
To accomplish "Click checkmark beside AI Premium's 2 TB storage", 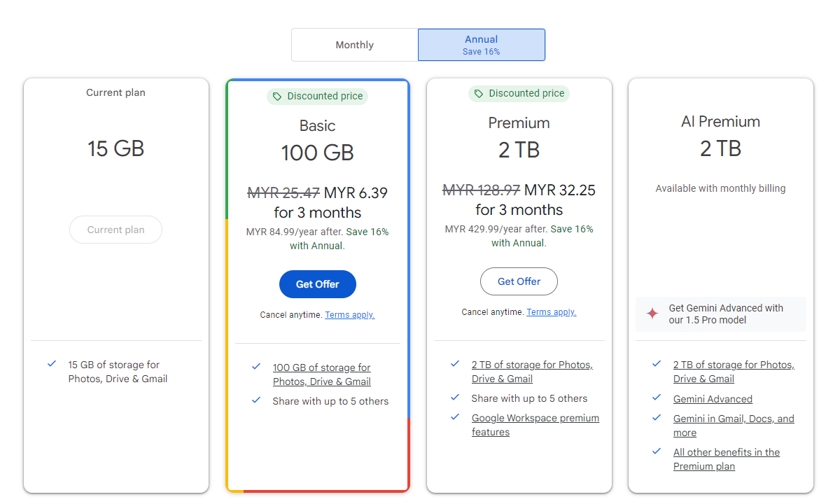I will (x=657, y=364).
